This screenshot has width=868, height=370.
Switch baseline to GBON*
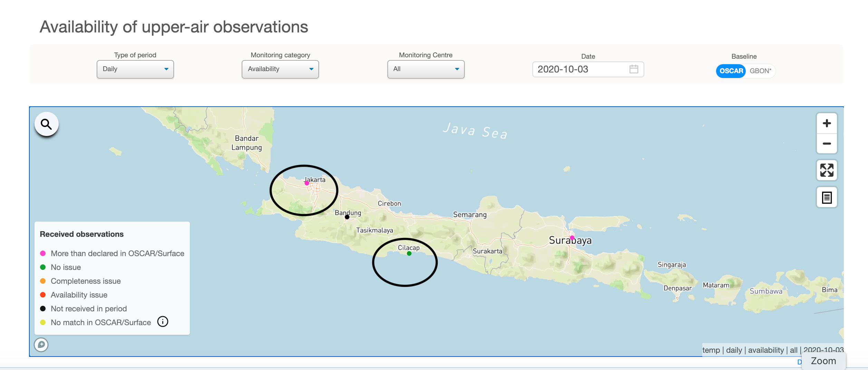760,71
